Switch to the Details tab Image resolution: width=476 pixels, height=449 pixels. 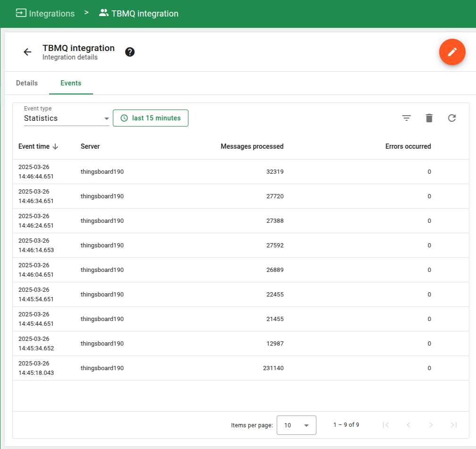tap(27, 83)
